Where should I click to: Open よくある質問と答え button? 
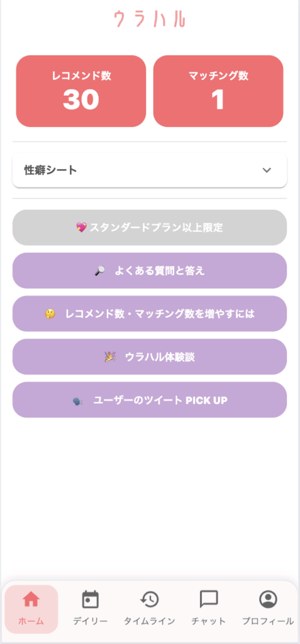(x=150, y=270)
